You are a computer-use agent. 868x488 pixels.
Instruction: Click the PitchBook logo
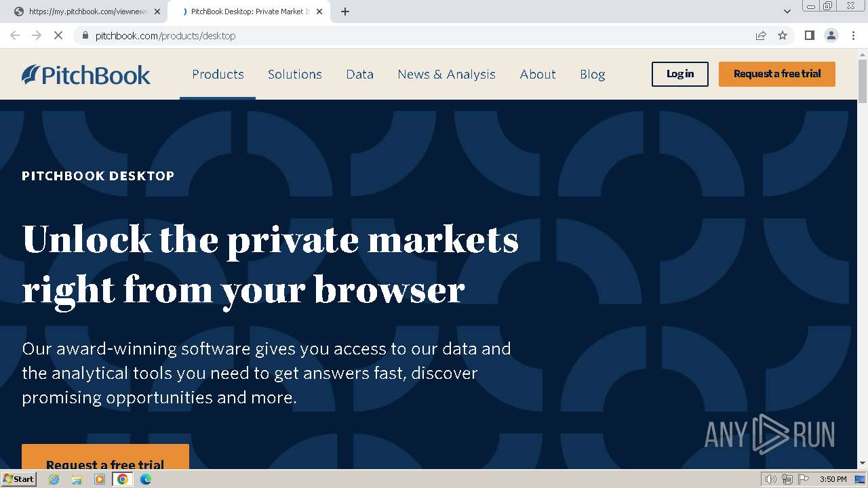(x=86, y=75)
